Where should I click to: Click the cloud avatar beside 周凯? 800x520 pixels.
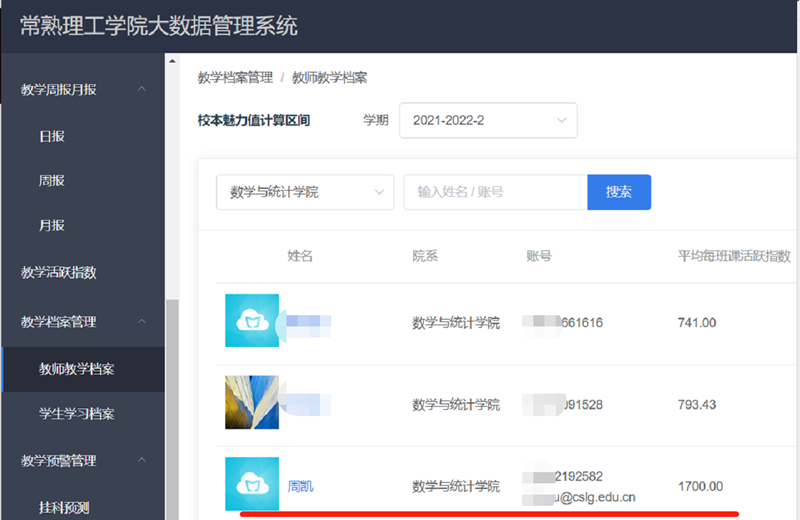(x=252, y=484)
